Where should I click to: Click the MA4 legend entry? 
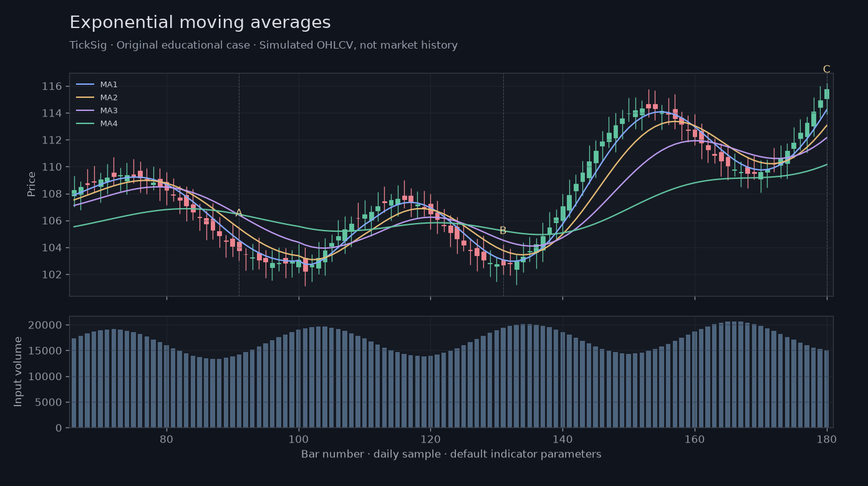click(x=97, y=124)
